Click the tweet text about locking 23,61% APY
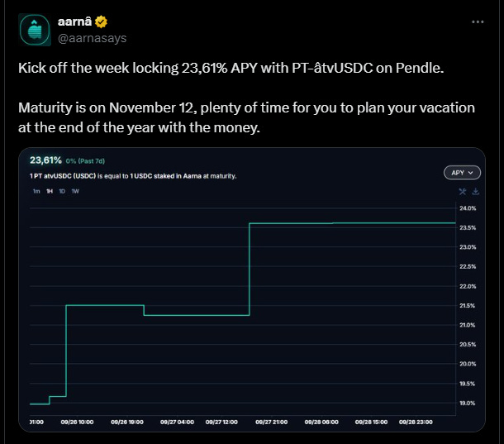The height and width of the screenshot is (444, 504). [x=231, y=68]
